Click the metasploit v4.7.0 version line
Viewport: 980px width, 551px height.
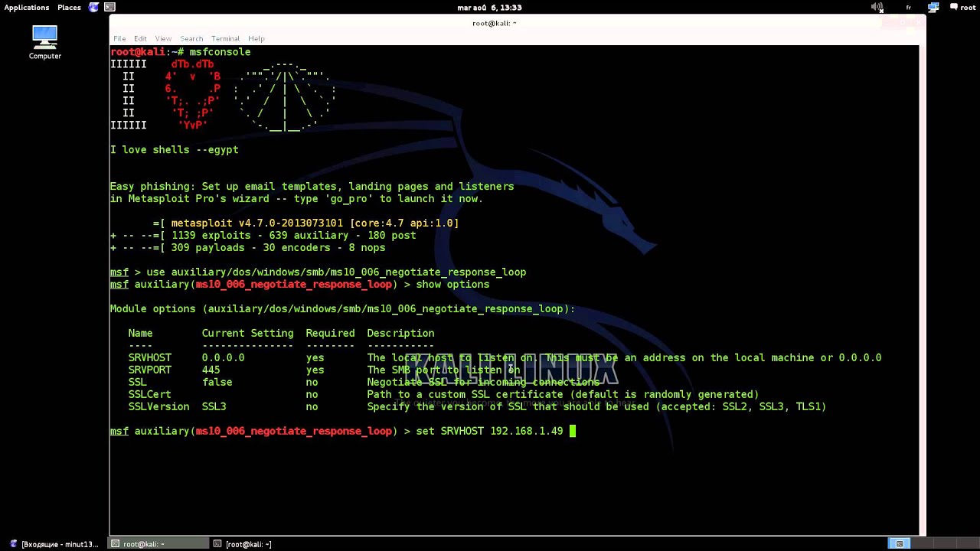(305, 223)
